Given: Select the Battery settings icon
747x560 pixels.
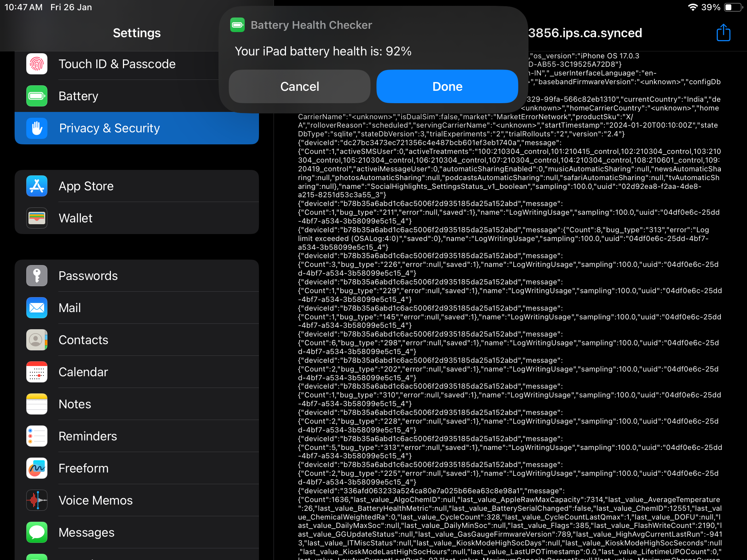Looking at the screenshot, I should pyautogui.click(x=36, y=96).
